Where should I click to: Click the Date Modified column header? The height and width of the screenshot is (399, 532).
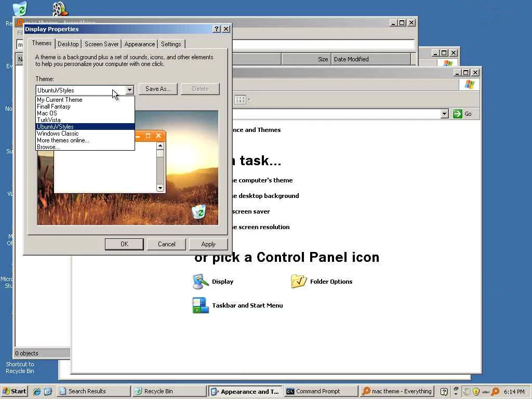[x=371, y=59]
